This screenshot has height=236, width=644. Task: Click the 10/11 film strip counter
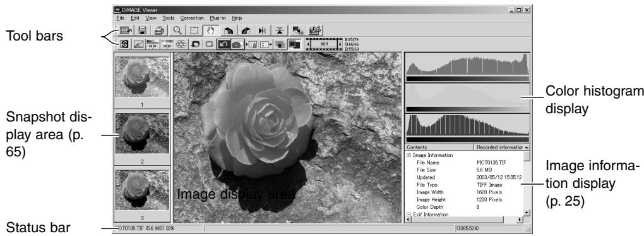coord(324,44)
